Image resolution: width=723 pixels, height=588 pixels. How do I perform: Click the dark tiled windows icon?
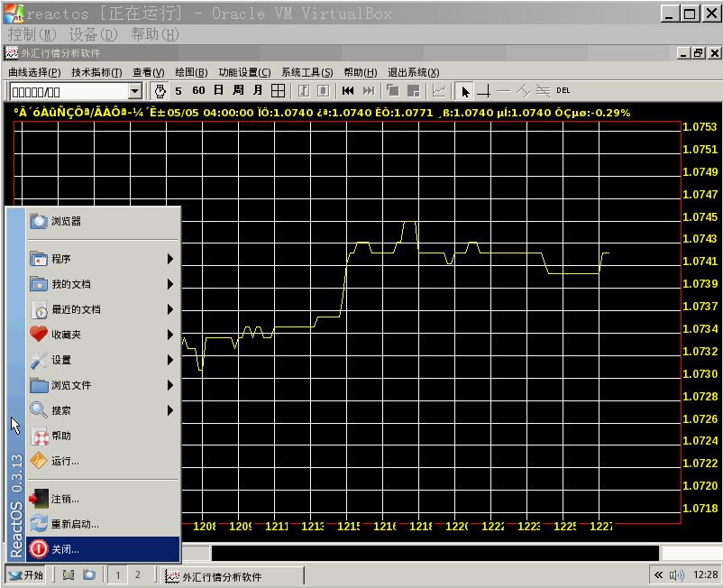(414, 91)
